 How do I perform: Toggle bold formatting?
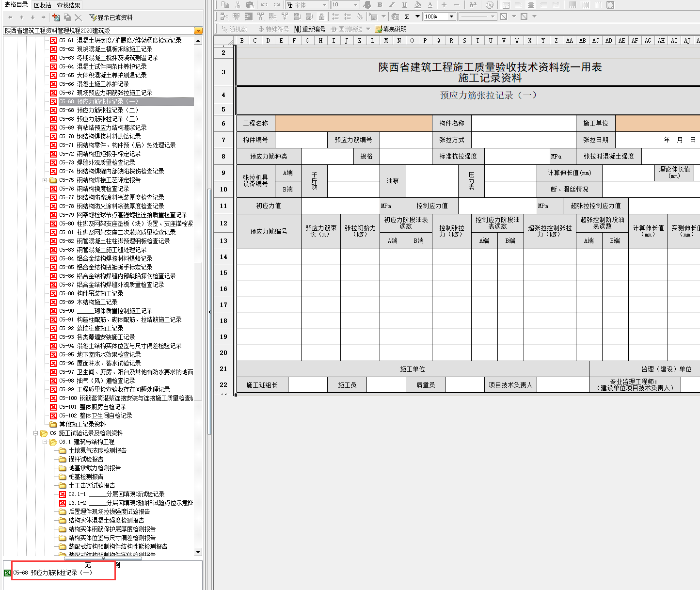(x=380, y=5)
